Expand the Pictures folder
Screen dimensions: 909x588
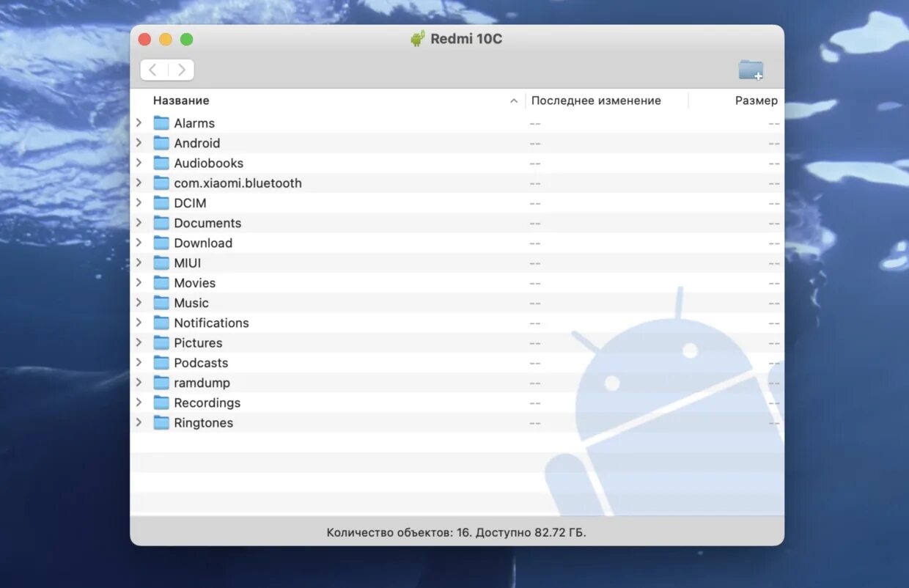tap(139, 342)
